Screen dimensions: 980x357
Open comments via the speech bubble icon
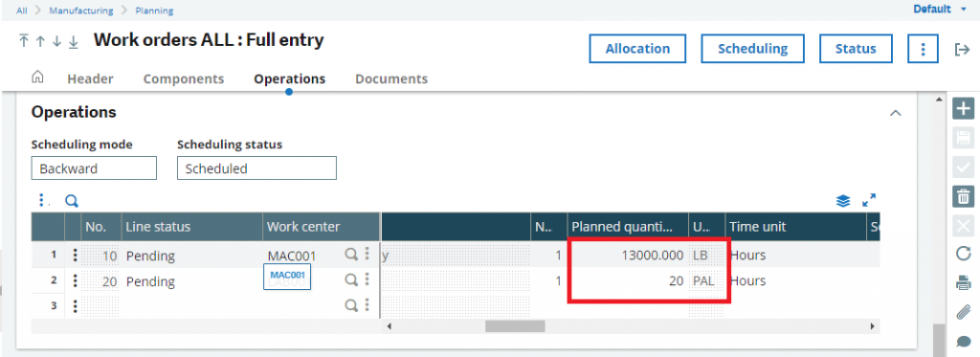(964, 342)
